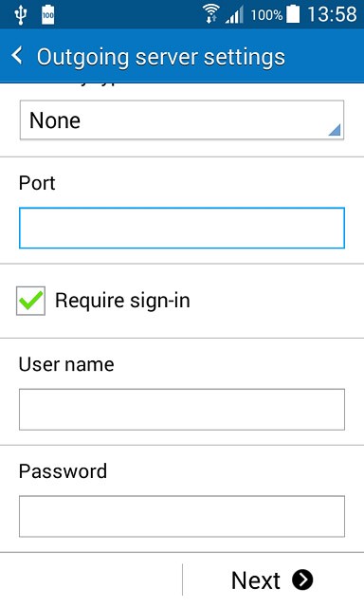Open the security type dropdown showing None
Viewport: 364px width, 607px height.
point(182,120)
